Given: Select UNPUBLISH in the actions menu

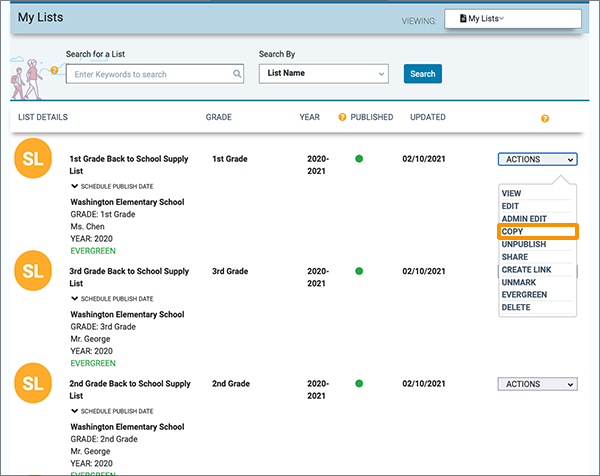Looking at the screenshot, I should (x=523, y=244).
